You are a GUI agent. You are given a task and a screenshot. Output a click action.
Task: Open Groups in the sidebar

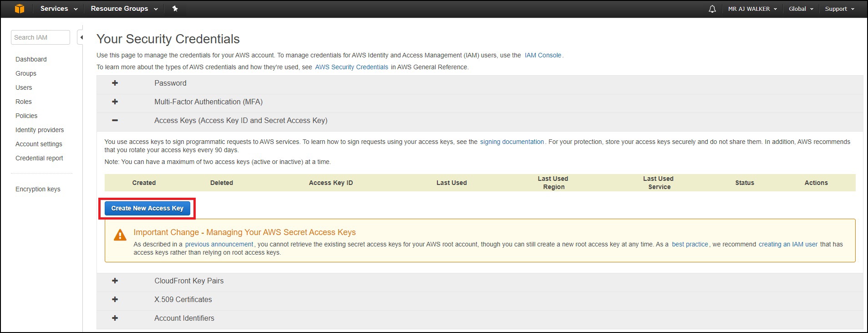point(26,73)
